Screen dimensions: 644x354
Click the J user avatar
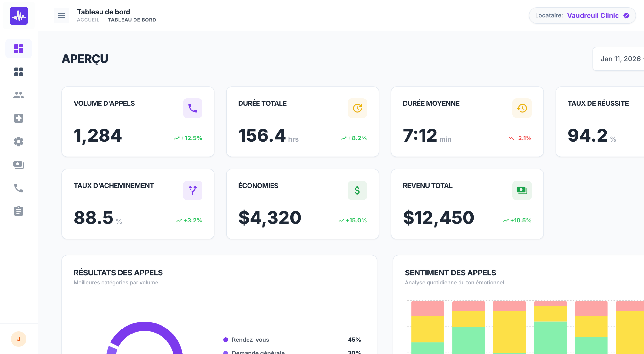click(19, 339)
